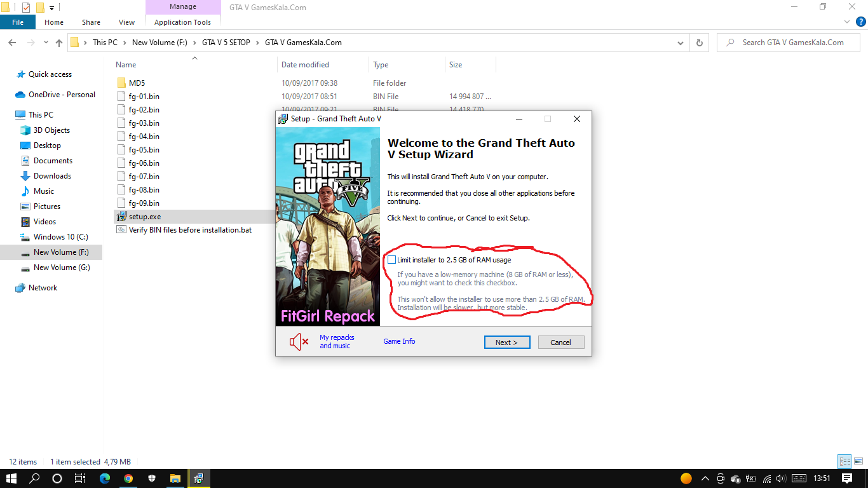Click the speaker mute icon in Setup wizard
Viewport: 868px width, 488px height.
299,342
